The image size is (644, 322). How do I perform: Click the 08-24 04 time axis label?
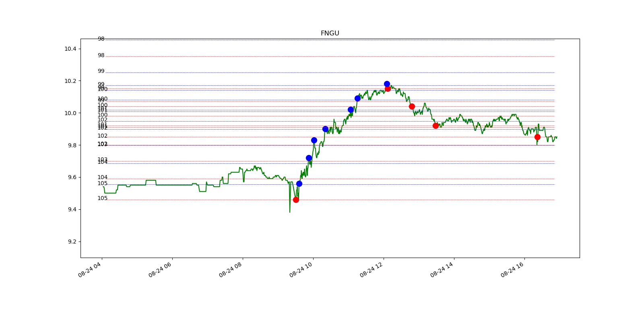point(90,269)
